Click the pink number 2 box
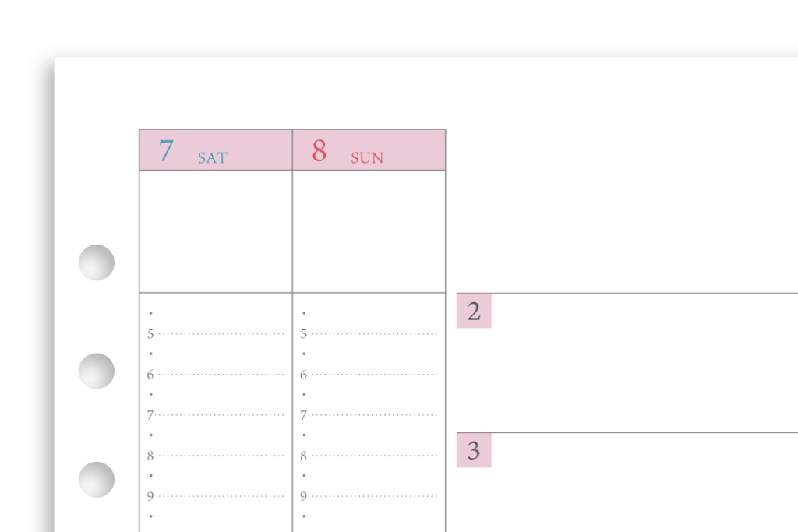This screenshot has width=798, height=532. click(x=474, y=312)
